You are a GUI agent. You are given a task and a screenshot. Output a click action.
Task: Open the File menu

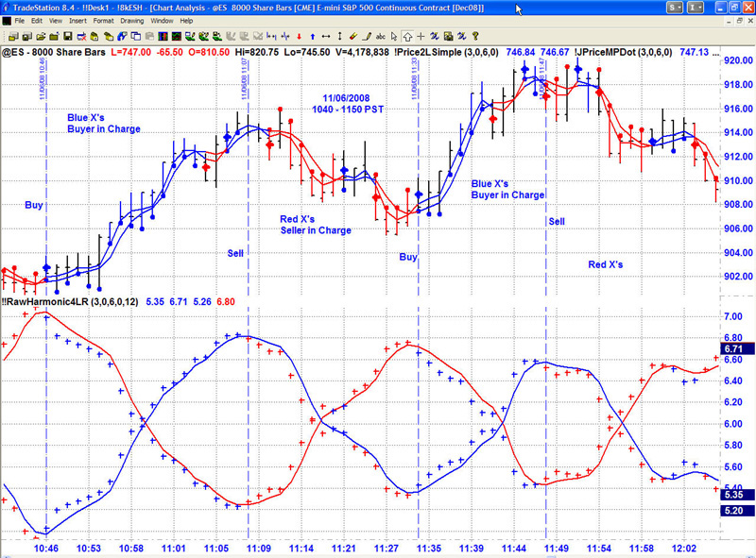[19, 21]
